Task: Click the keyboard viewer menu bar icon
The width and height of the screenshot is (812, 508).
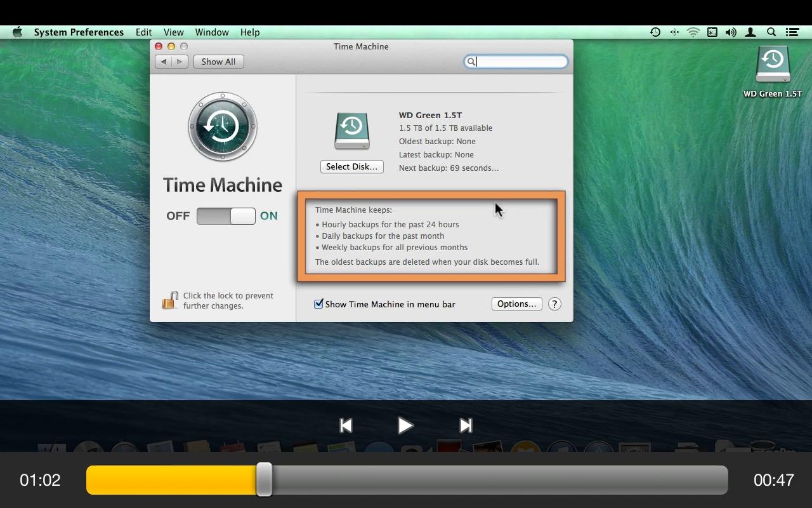Action: click(712, 32)
